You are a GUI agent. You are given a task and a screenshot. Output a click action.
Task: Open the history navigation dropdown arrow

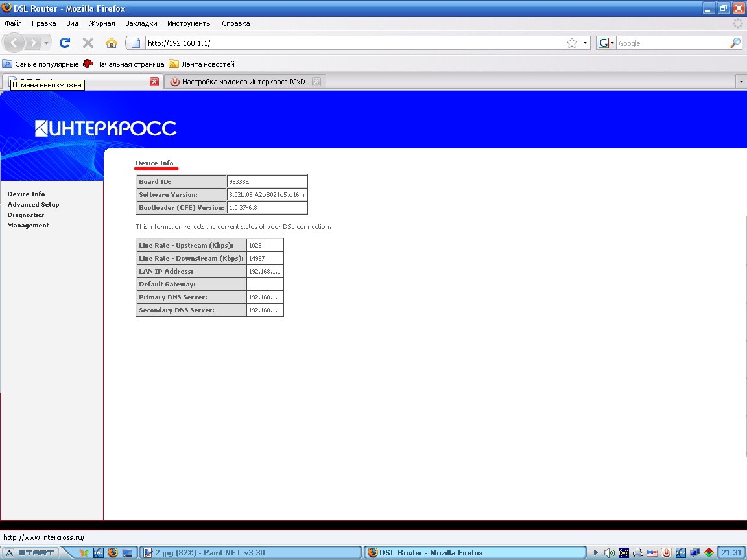coord(47,43)
